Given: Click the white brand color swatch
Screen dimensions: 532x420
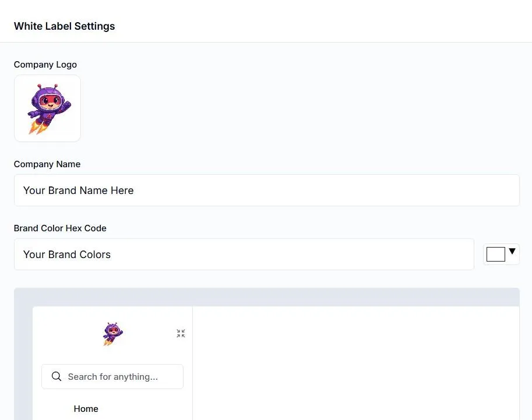Looking at the screenshot, I should pos(495,255).
